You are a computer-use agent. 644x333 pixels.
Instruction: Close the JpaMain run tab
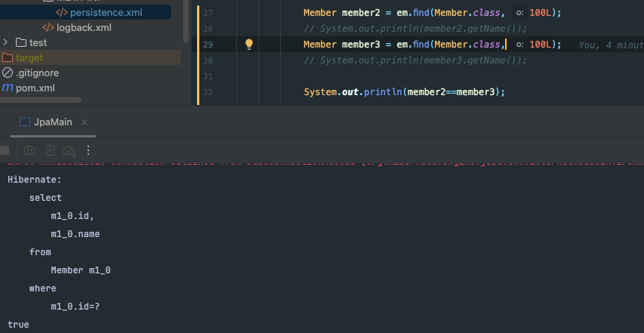point(85,122)
